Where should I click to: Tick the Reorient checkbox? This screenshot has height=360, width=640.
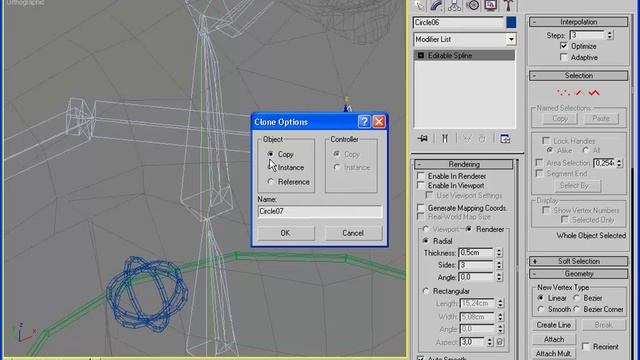pos(586,347)
